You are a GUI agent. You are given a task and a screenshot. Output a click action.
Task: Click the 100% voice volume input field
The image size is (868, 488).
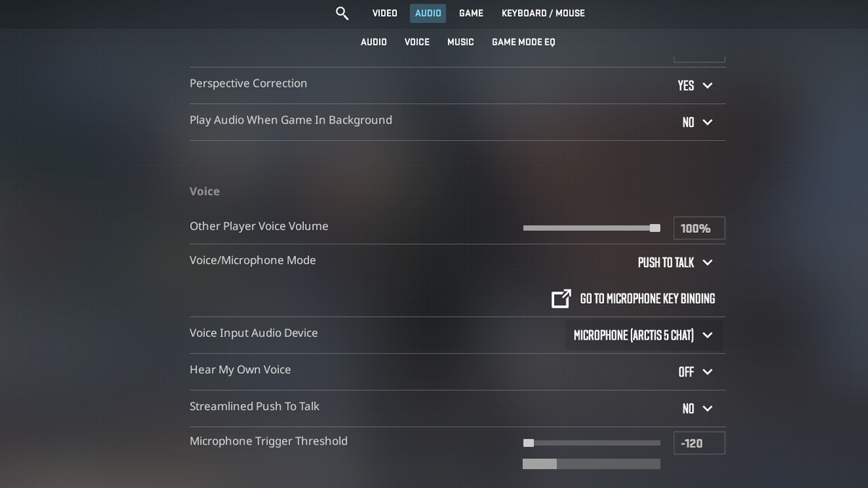(699, 228)
